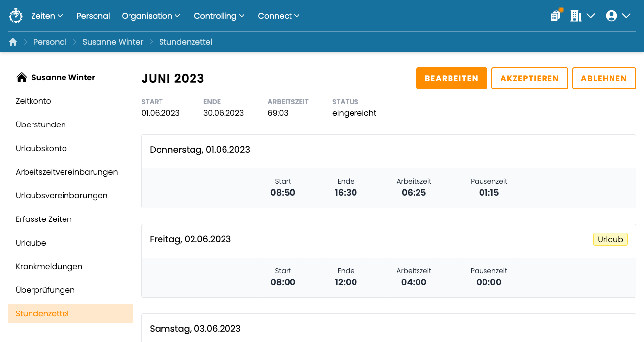The width and height of the screenshot is (644, 342).
Task: Expand the Connect dropdown menu
Action: (x=279, y=16)
